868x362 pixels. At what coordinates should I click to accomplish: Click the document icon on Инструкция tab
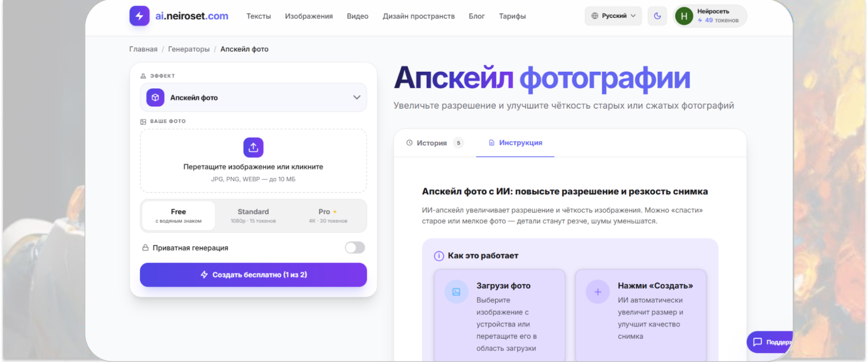pos(492,143)
